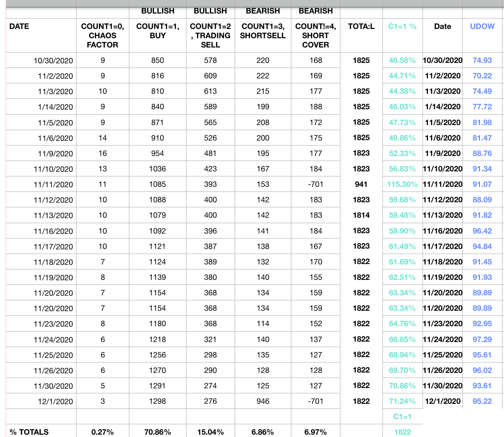The height and width of the screenshot is (437, 504).
Task: Select the COUNT1=1, BUY column header
Action: (157, 31)
